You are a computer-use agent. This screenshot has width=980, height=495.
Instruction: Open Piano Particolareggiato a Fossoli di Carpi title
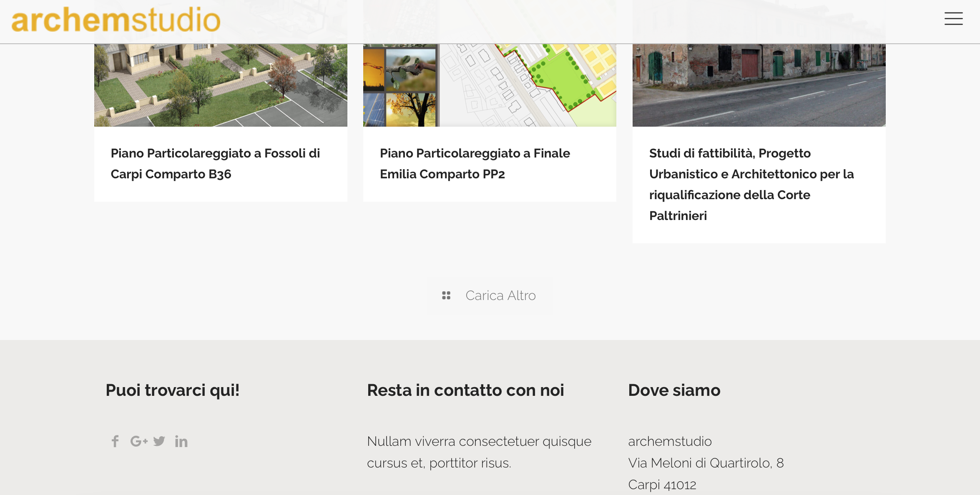215,164
